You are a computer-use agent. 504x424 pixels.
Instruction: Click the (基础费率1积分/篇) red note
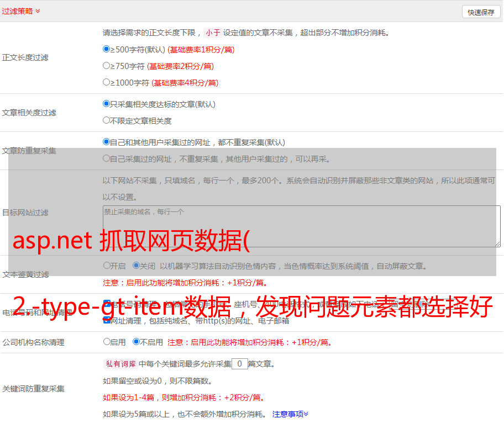(201, 50)
